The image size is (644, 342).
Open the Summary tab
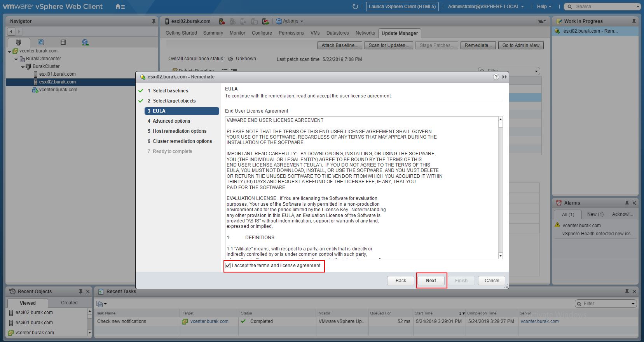click(213, 33)
